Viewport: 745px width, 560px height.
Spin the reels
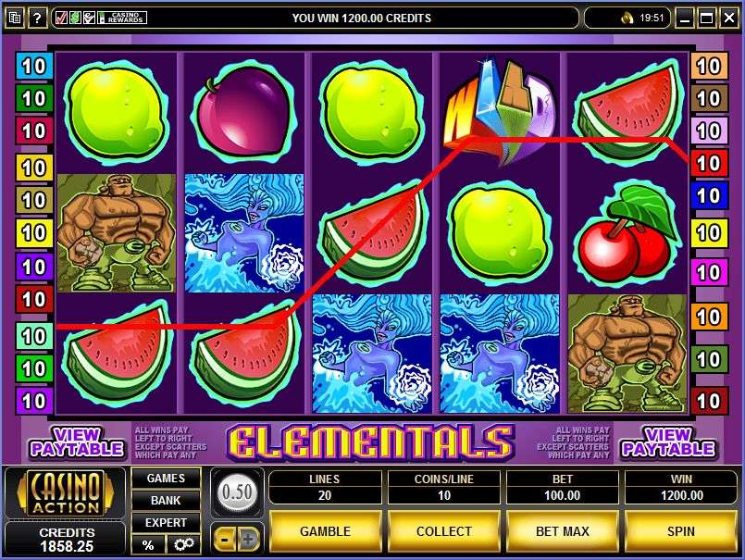pyautogui.click(x=681, y=531)
